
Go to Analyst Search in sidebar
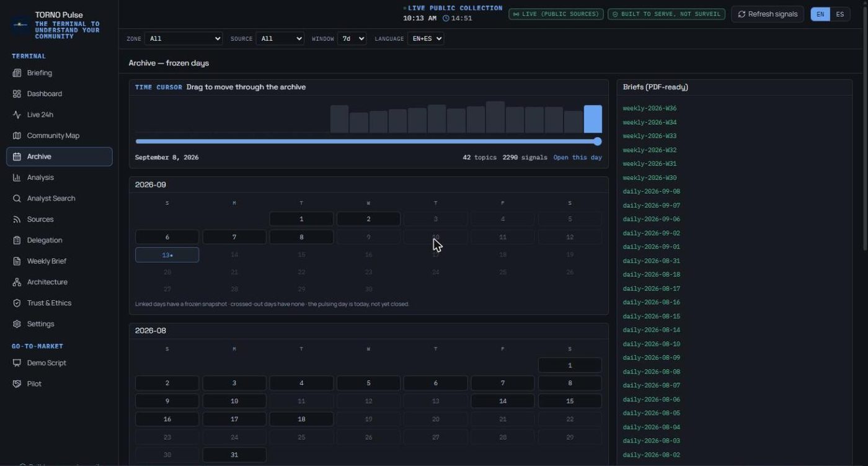point(60,199)
